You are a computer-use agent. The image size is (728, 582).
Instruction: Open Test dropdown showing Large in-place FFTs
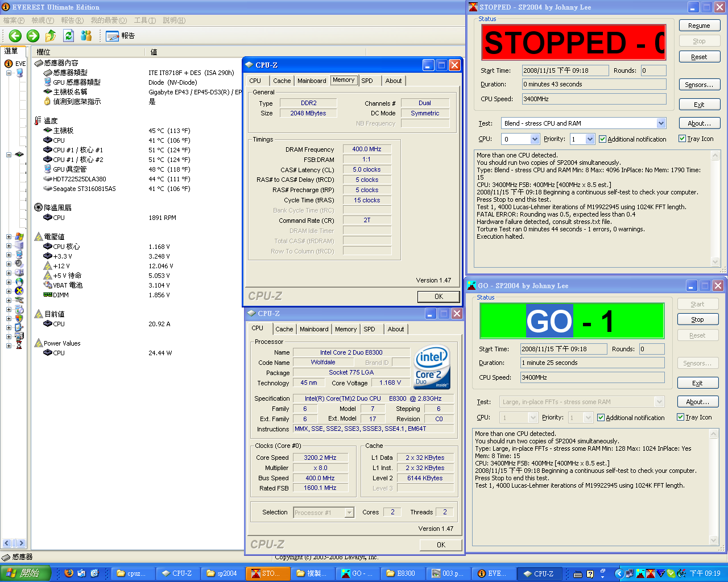[659, 402]
